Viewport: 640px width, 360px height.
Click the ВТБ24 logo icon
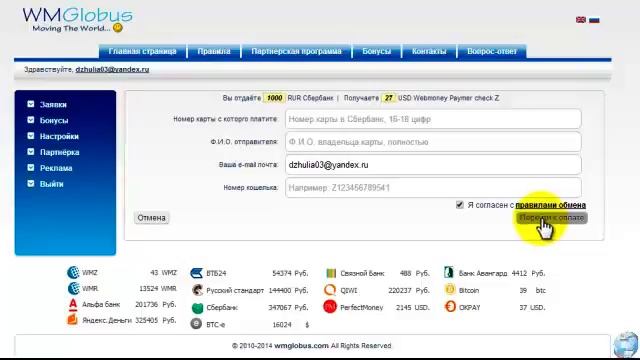point(197,273)
